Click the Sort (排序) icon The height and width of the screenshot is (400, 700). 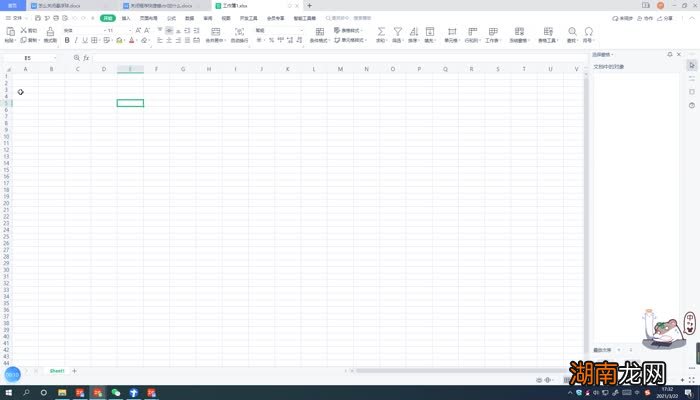(415, 32)
